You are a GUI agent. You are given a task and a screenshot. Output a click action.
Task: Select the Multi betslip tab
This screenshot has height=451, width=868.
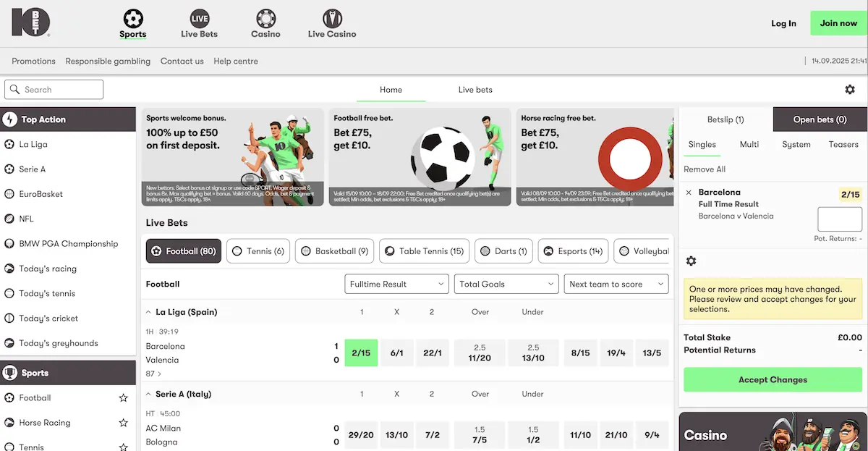pos(749,145)
